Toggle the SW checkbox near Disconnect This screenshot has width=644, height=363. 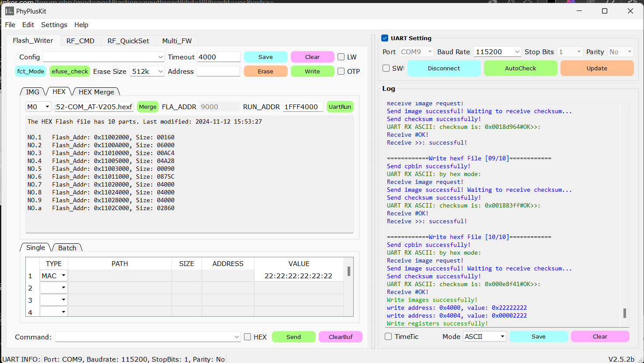[386, 68]
